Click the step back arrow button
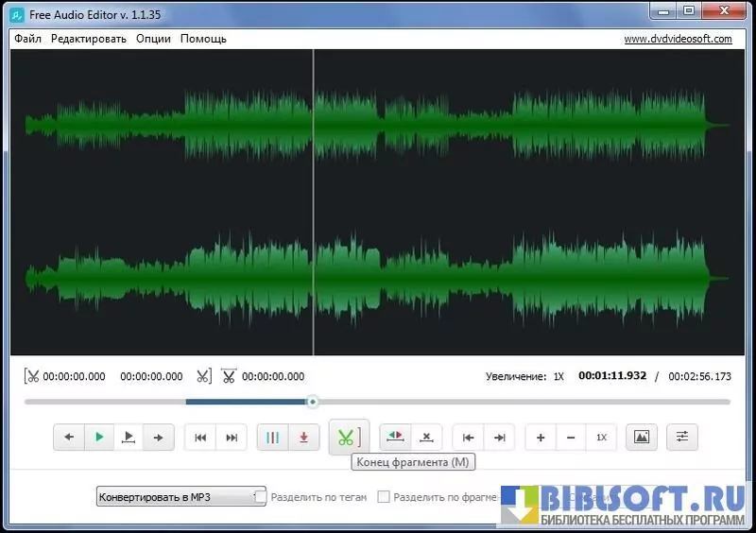This screenshot has height=533, width=756. click(x=68, y=438)
